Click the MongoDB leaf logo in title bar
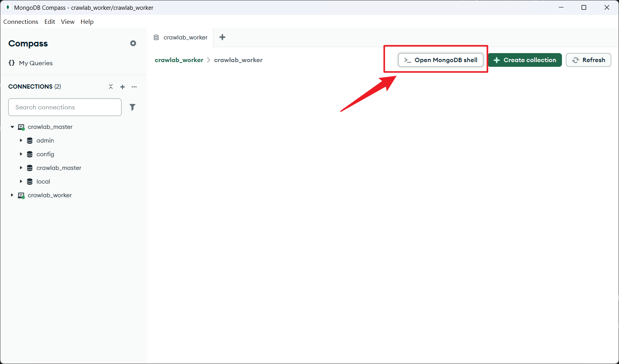The height and width of the screenshot is (364, 619). pos(7,7)
